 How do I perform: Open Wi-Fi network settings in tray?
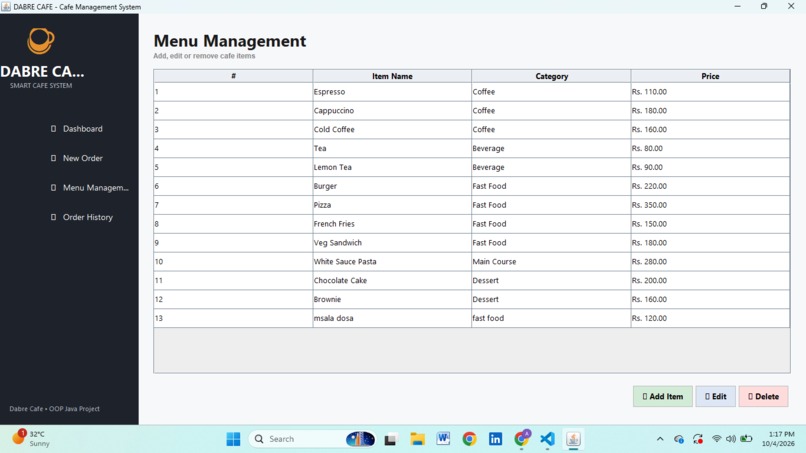coord(716,439)
